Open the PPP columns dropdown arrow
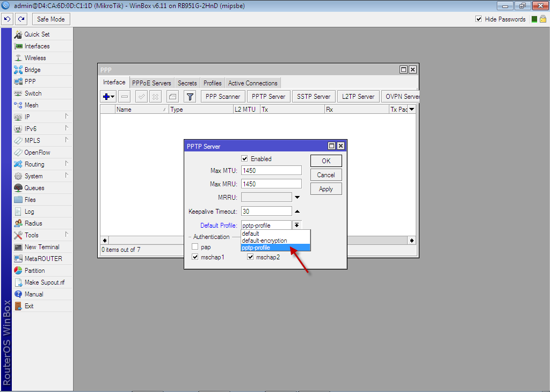Screen dimensions: 550x392 point(412,110)
